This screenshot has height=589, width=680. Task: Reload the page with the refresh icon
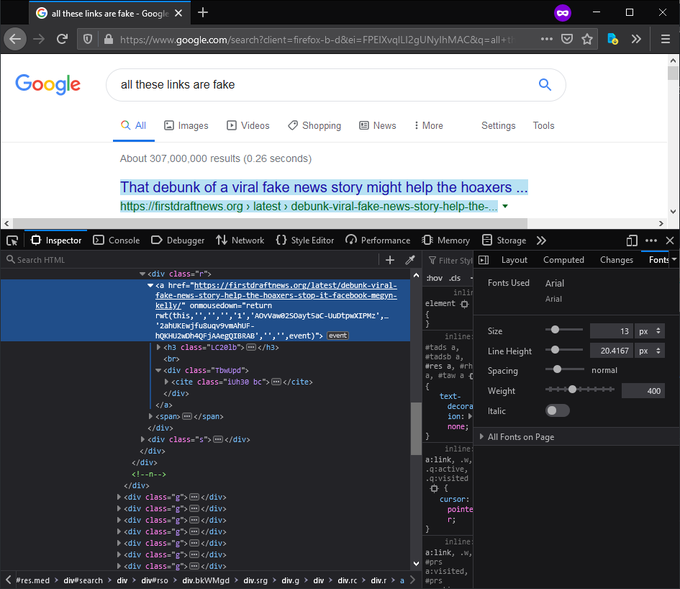pyautogui.click(x=62, y=39)
